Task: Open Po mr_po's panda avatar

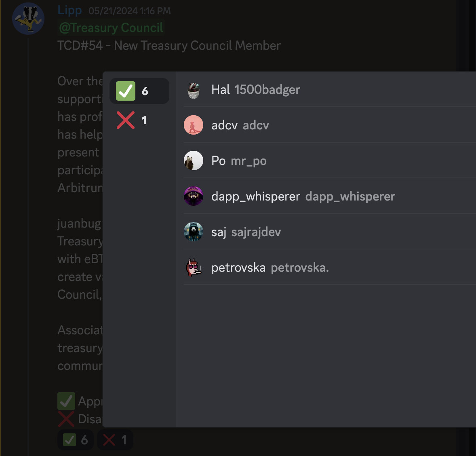Action: pyautogui.click(x=194, y=160)
